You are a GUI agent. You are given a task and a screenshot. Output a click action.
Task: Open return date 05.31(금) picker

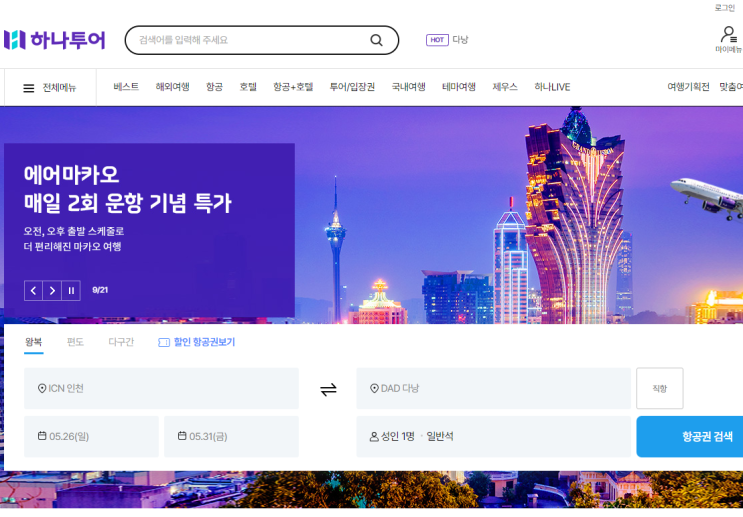232,436
